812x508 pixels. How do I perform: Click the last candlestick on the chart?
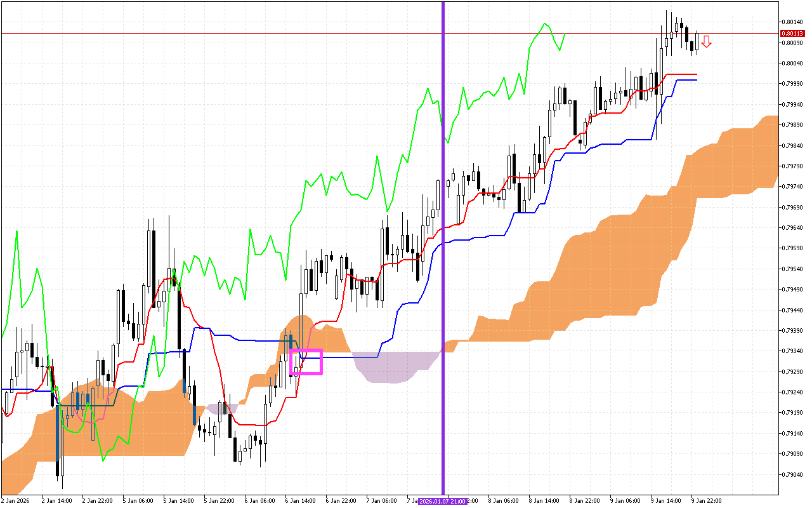pos(697,42)
